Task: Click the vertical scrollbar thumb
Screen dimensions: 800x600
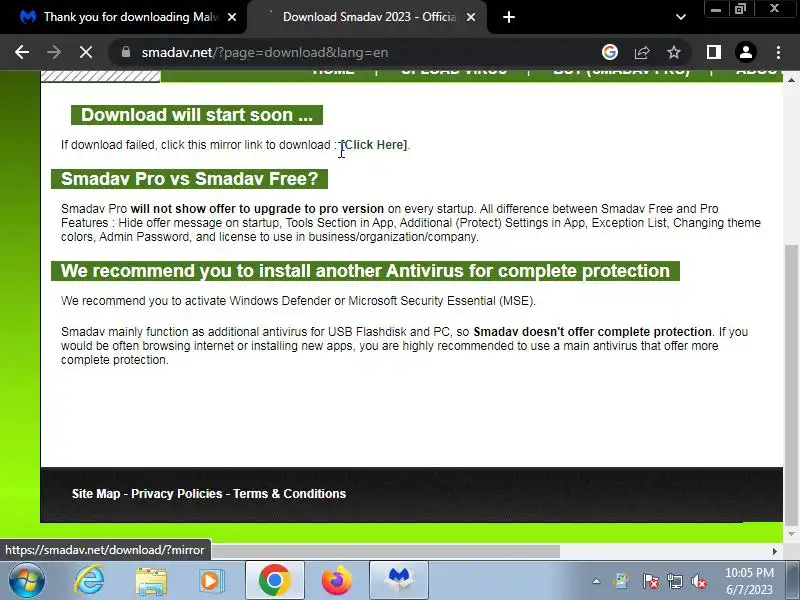Action: 791,385
